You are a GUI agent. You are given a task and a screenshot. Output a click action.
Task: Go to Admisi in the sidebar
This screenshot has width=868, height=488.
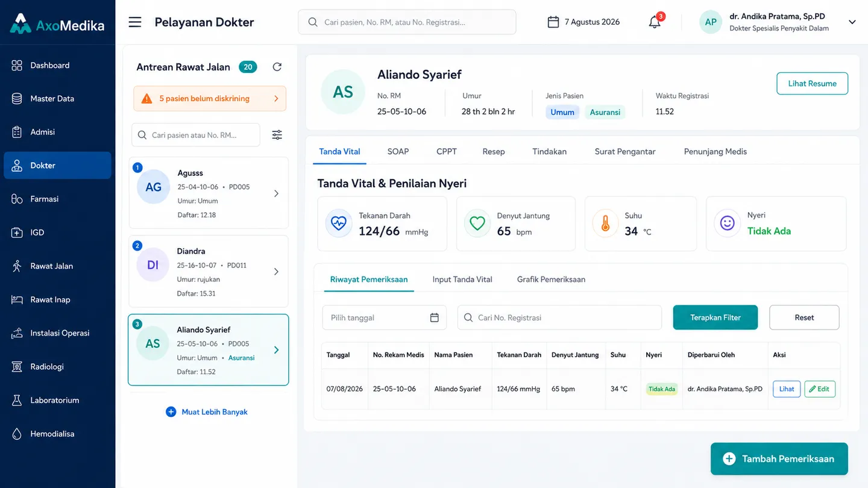pos(57,132)
